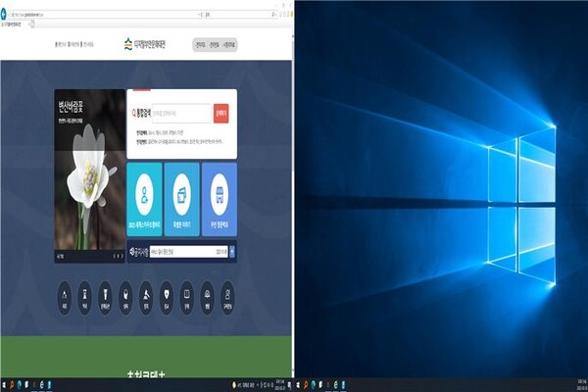Select the leftmost circular category icon
This screenshot has width=588, height=392.
65,292
